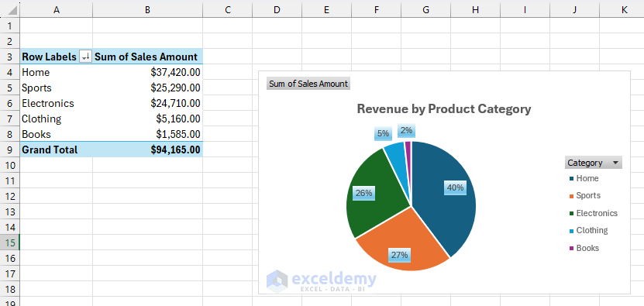Click the Select All corner triangle
The width and height of the screenshot is (644, 306).
pos(12,11)
